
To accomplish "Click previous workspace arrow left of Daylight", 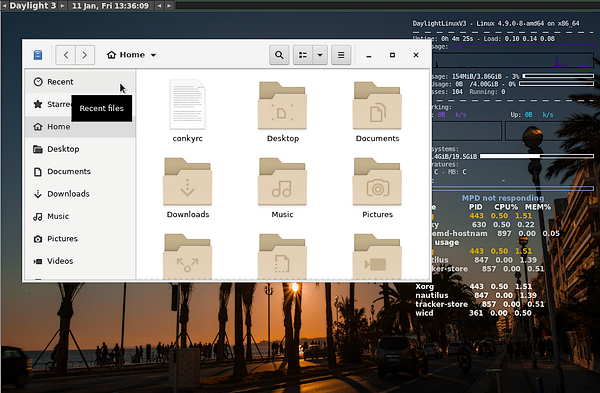I will coord(5,6).
